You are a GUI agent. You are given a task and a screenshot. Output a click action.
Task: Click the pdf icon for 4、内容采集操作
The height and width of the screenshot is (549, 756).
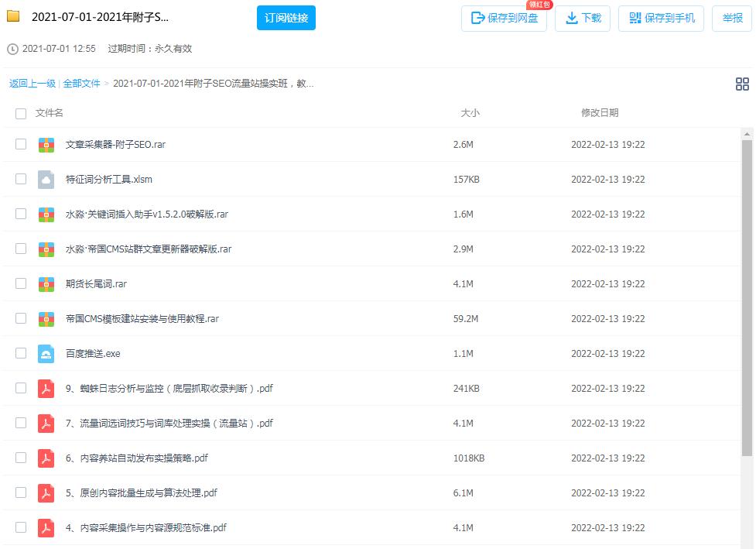(x=46, y=528)
